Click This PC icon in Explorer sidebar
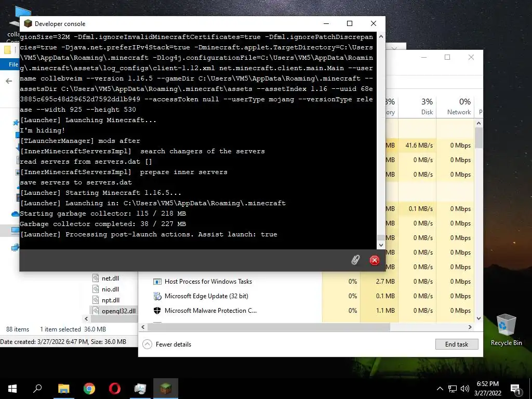The image size is (532, 399). [15, 231]
